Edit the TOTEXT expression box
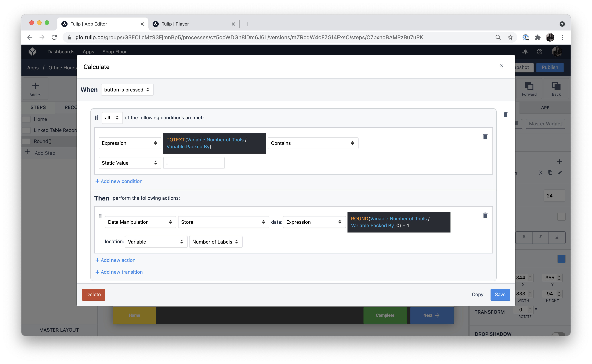 [214, 143]
